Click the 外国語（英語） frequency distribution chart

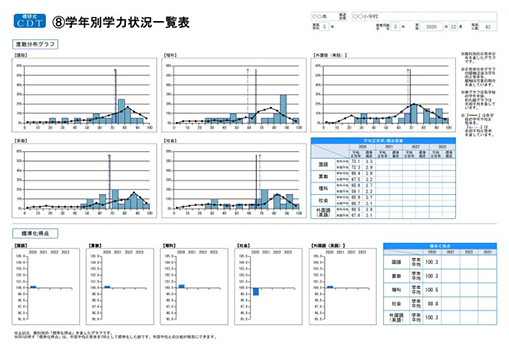tap(383, 95)
